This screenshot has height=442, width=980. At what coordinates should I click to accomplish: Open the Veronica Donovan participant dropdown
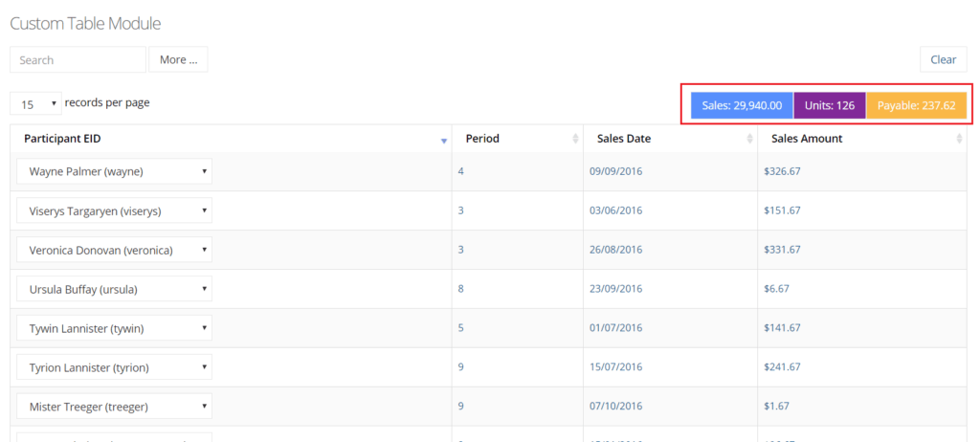pos(115,250)
